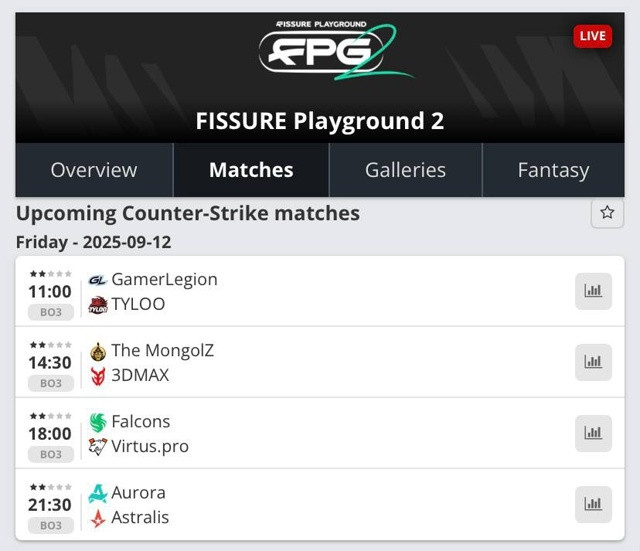The width and height of the screenshot is (640, 551).
Task: Click the Astralis team logo
Action: [x=98, y=518]
